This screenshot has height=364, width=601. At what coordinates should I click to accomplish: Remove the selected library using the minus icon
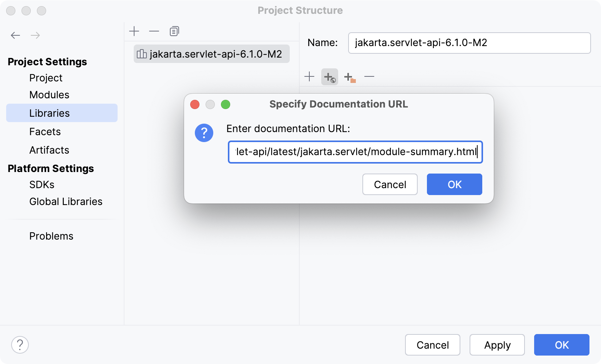(x=154, y=31)
